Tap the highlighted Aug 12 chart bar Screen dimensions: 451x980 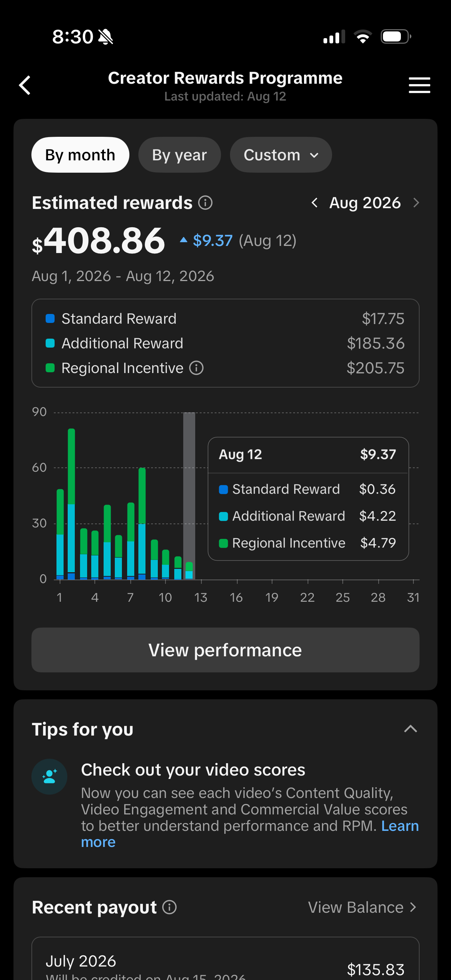click(189, 496)
